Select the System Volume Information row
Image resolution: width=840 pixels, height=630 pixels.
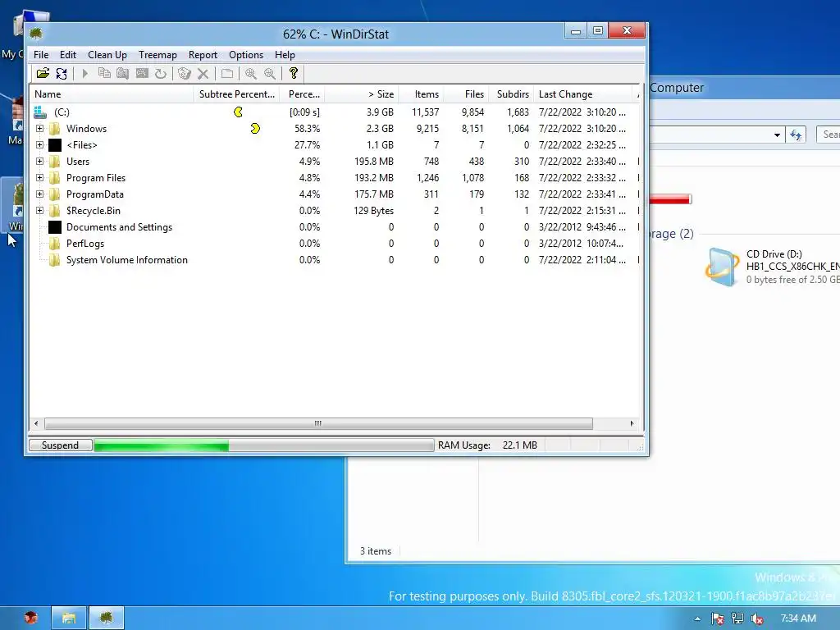[x=335, y=260]
